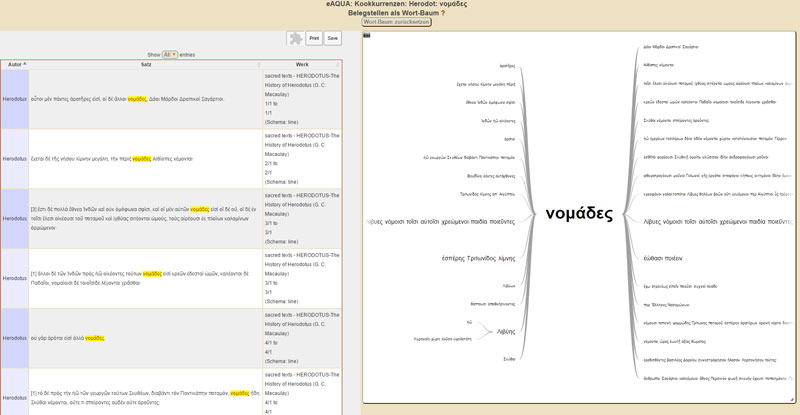Select the central word tree node νομάδες
This screenshot has height=415, width=800.
tap(579, 213)
